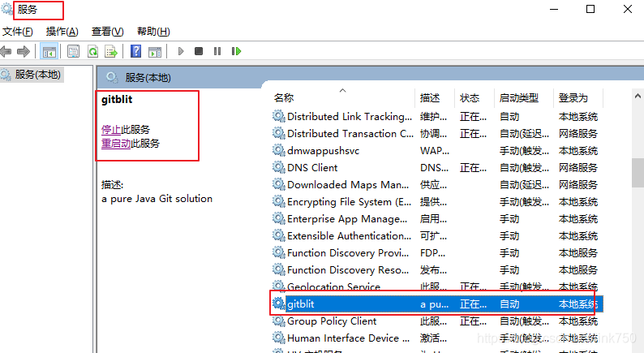Sort by the 登录为 column header
Viewport: 644px width, 353px height.
pyautogui.click(x=573, y=98)
